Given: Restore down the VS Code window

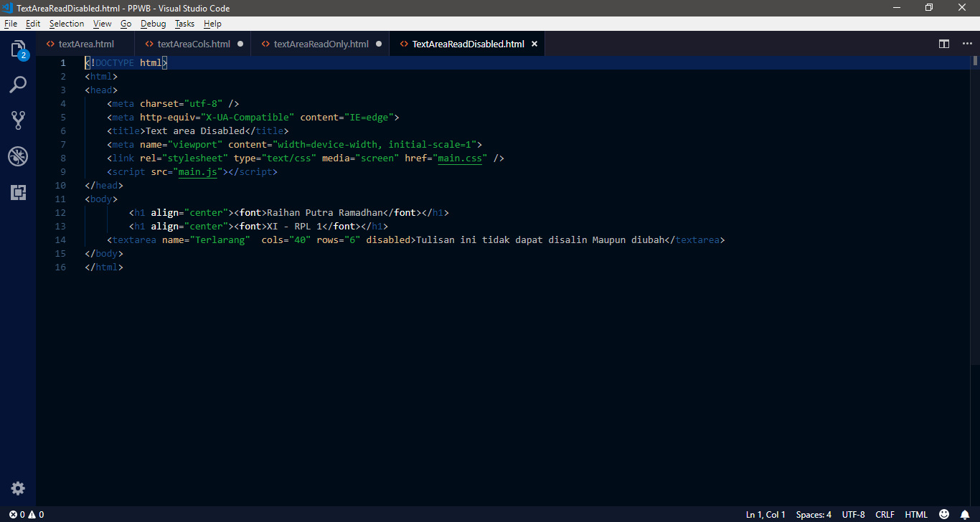Looking at the screenshot, I should point(928,8).
